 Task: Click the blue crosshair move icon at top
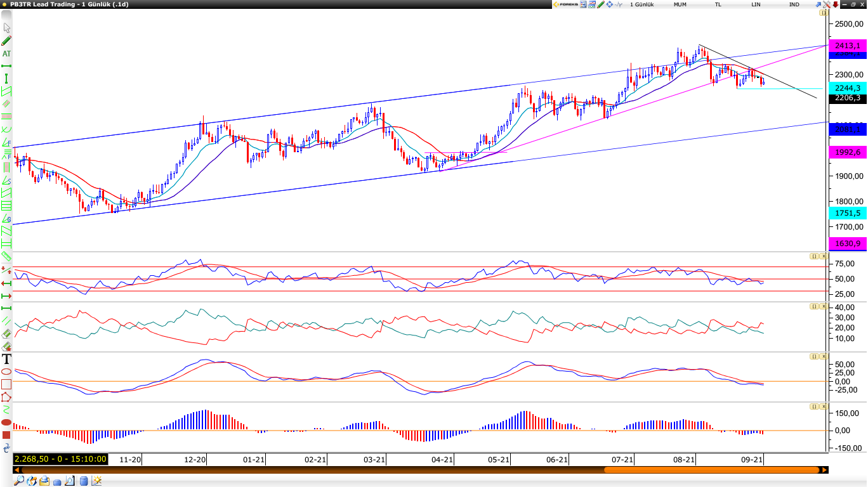pos(610,4)
